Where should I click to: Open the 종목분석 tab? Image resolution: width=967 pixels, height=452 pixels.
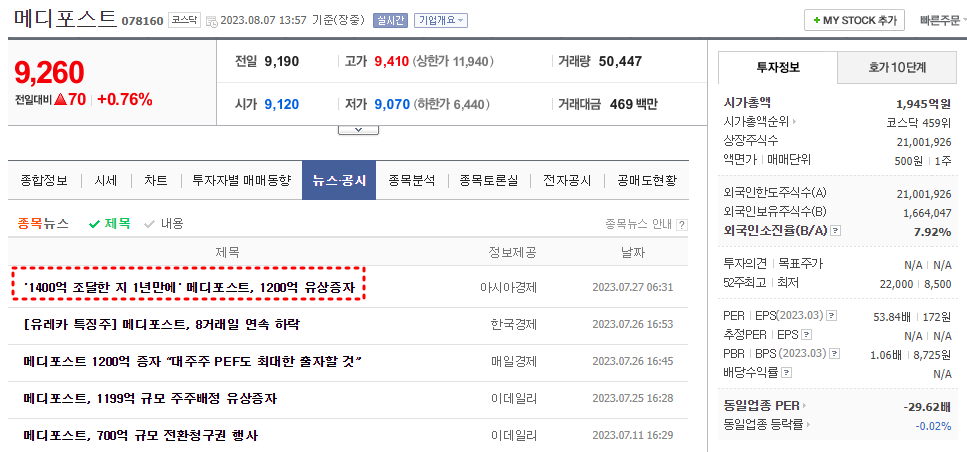click(x=411, y=181)
